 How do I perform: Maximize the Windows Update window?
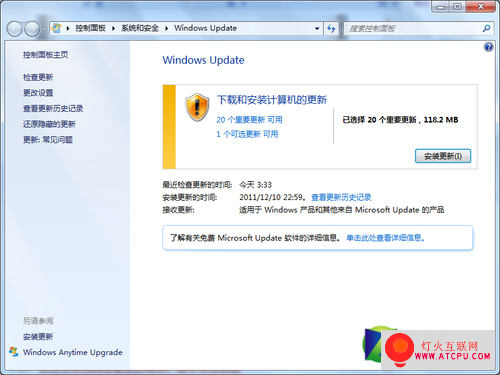pos(458,7)
